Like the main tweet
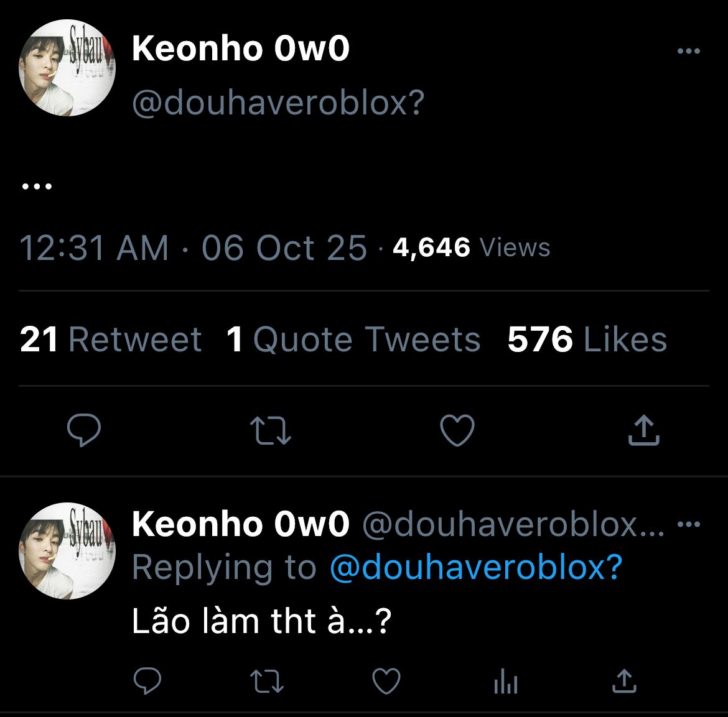 tap(457, 431)
